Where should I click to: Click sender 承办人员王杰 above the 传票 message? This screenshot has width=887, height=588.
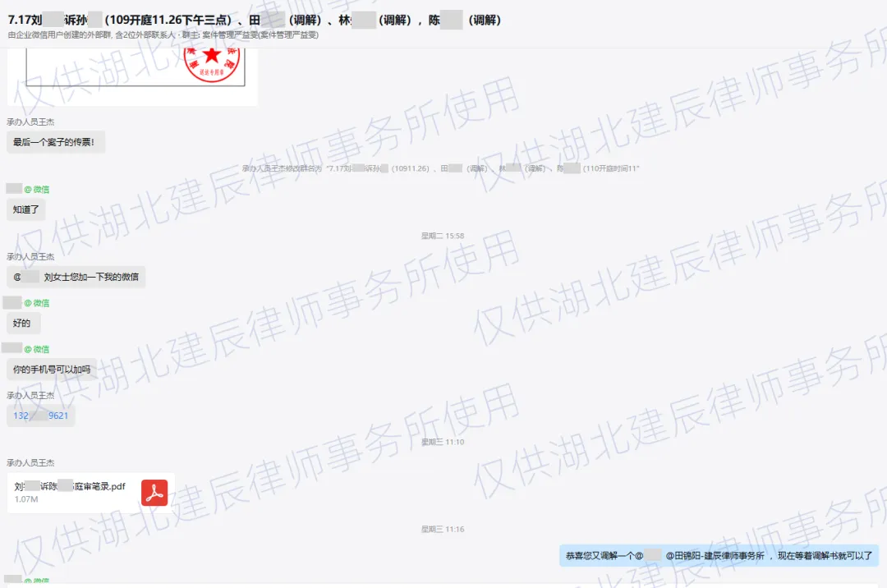pyautogui.click(x=30, y=122)
